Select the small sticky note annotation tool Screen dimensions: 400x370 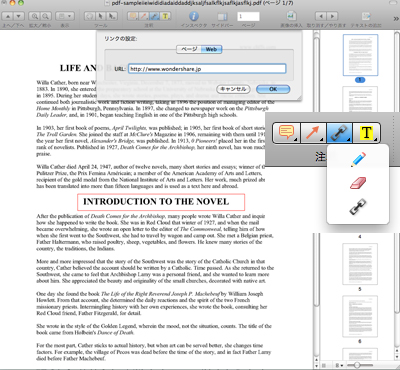pos(133,16)
